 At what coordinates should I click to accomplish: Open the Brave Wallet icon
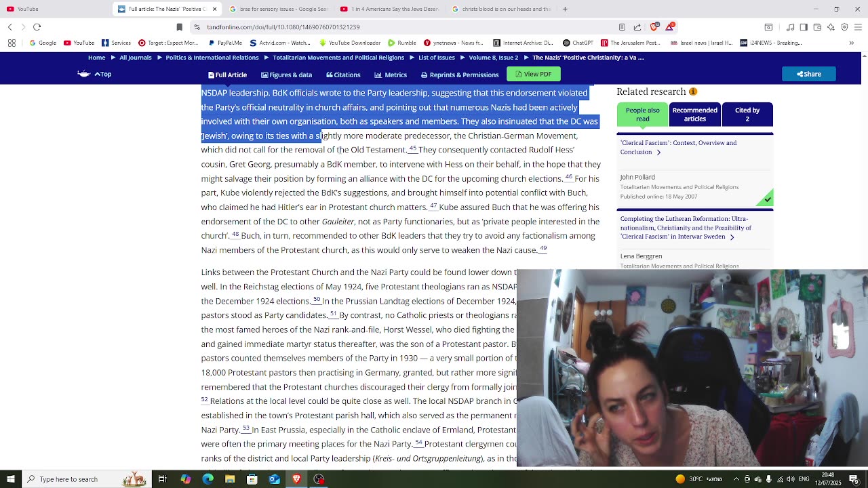[817, 27]
